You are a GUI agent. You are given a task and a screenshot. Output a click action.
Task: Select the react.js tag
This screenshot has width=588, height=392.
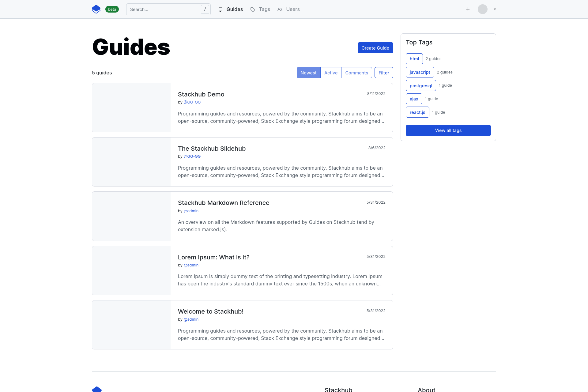pos(417,112)
